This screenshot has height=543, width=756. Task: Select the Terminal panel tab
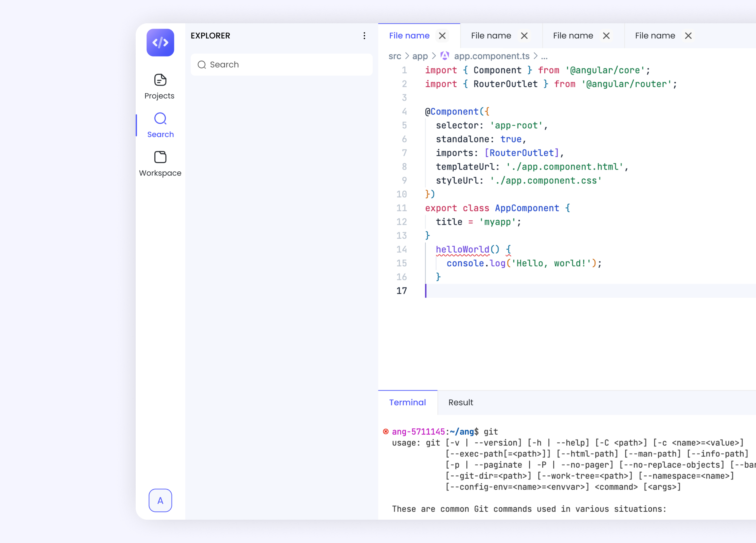[408, 403]
